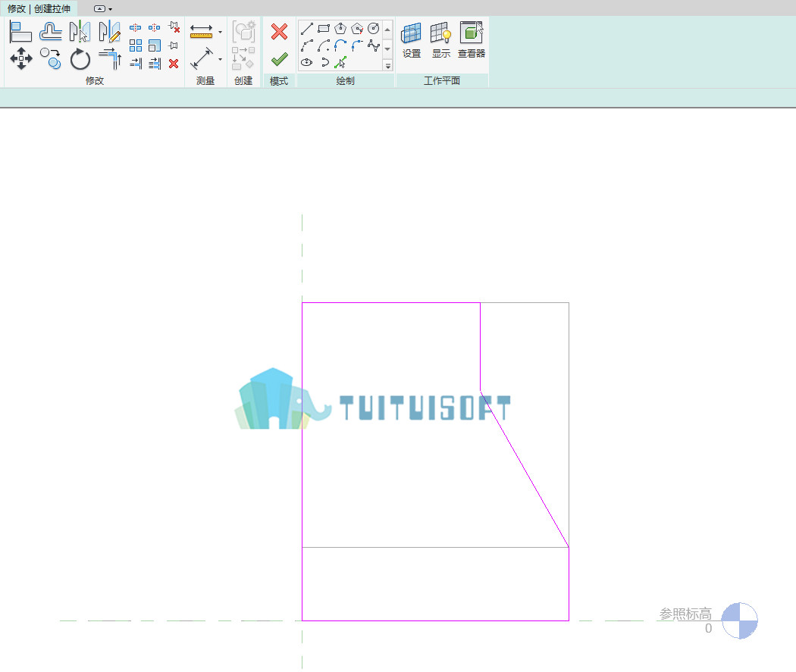Open work plane 设置 (Set)
Viewport: 796px width, 672px height.
411,40
